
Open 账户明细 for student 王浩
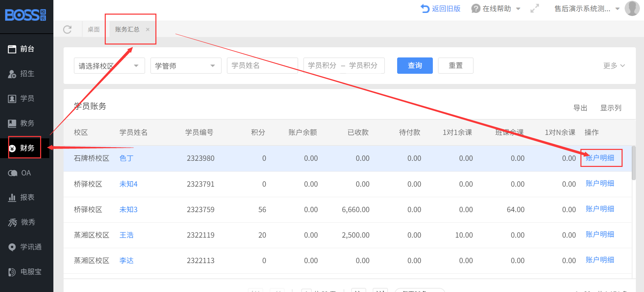click(x=599, y=235)
